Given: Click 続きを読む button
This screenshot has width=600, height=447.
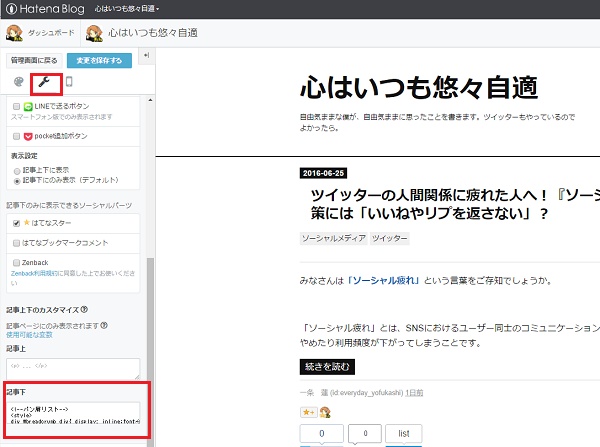Looking at the screenshot, I should coord(327,367).
